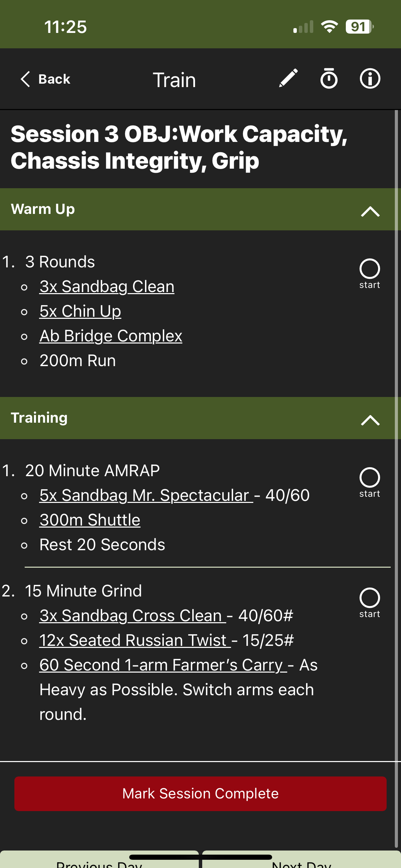Switch to Previous Day tab
Screen dimensions: 401x868
pos(99,863)
